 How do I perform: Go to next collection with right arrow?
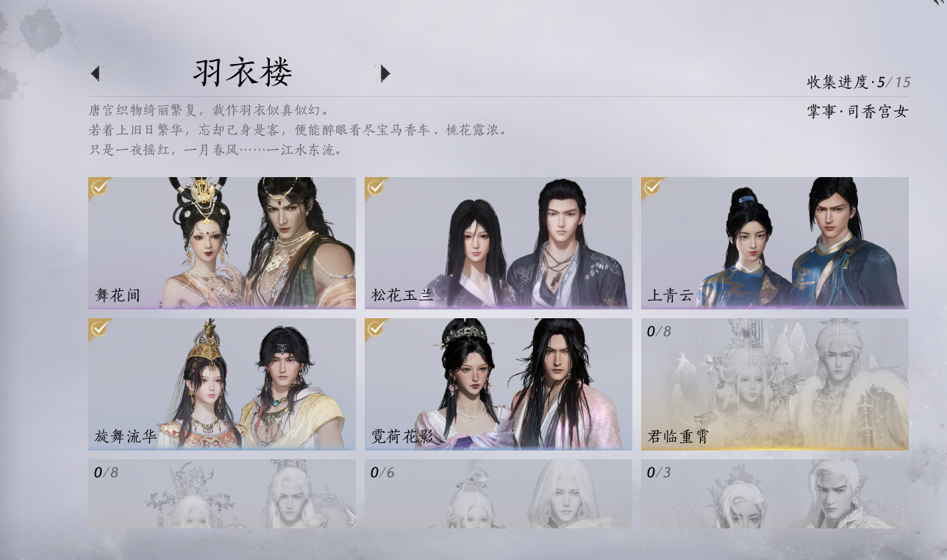click(x=385, y=73)
